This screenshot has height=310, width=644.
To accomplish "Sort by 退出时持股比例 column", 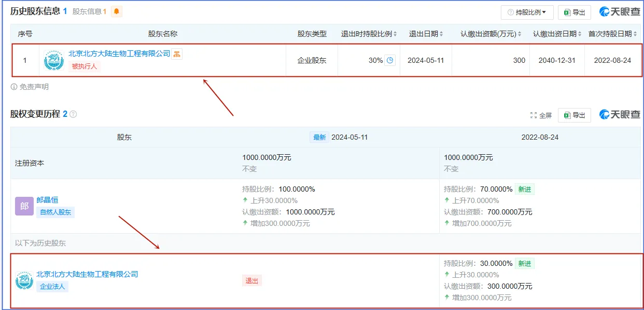I will tap(369, 34).
